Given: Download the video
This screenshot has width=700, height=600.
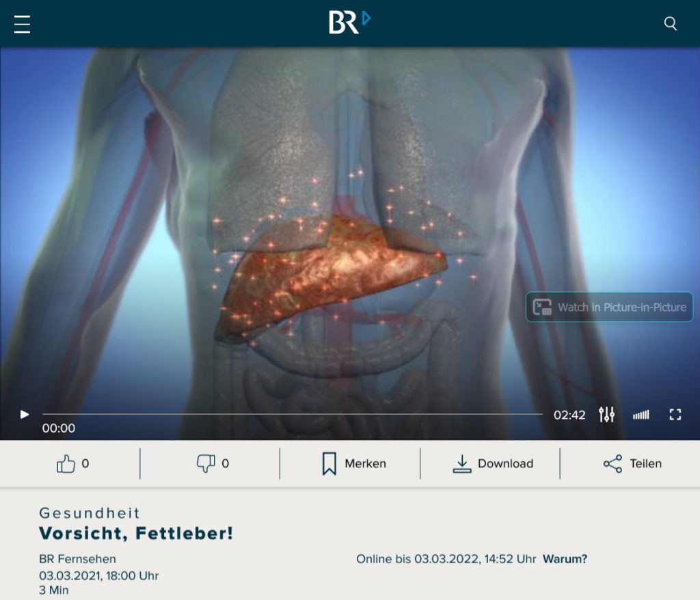Looking at the screenshot, I should [493, 464].
